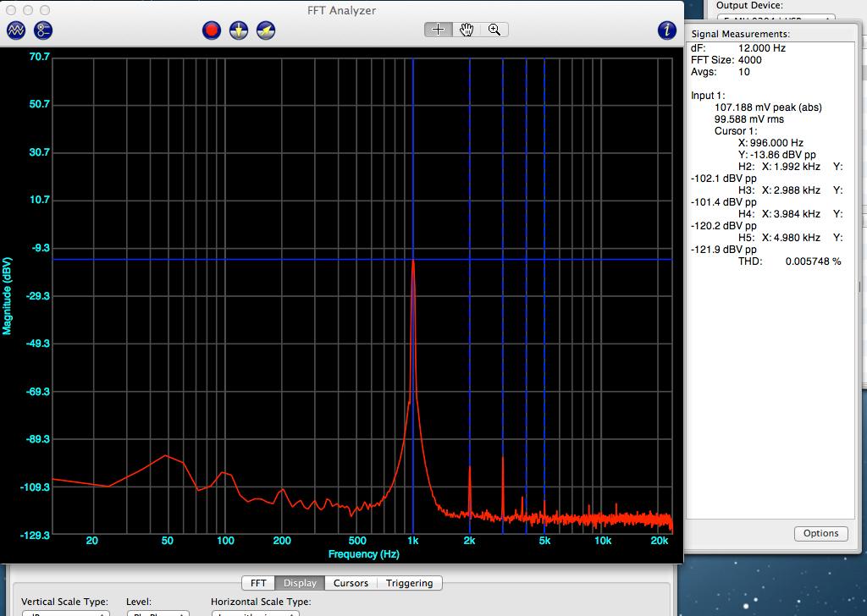Select the hand pan tool
This screenshot has height=616, width=867.
point(467,30)
